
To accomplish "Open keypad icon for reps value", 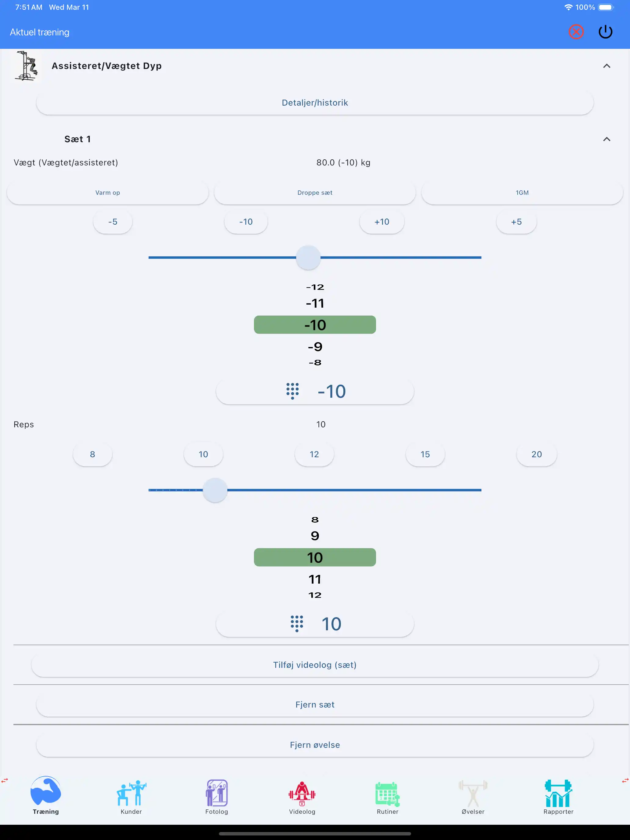I will click(x=297, y=624).
